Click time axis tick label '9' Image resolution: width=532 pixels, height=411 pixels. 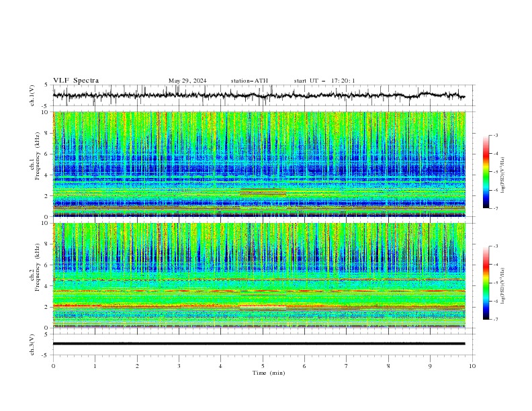pos(430,366)
